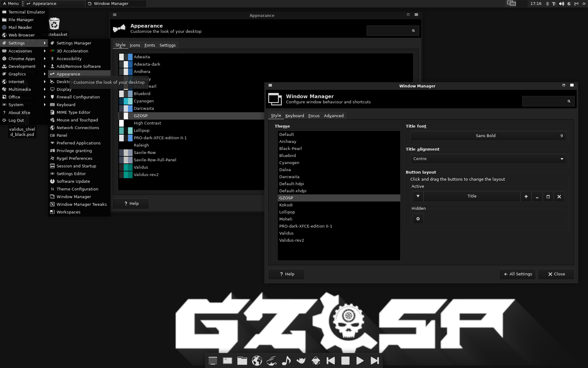This screenshot has height=368, width=588.
Task: Click Validus theme color preview swatch
Action: point(126,167)
